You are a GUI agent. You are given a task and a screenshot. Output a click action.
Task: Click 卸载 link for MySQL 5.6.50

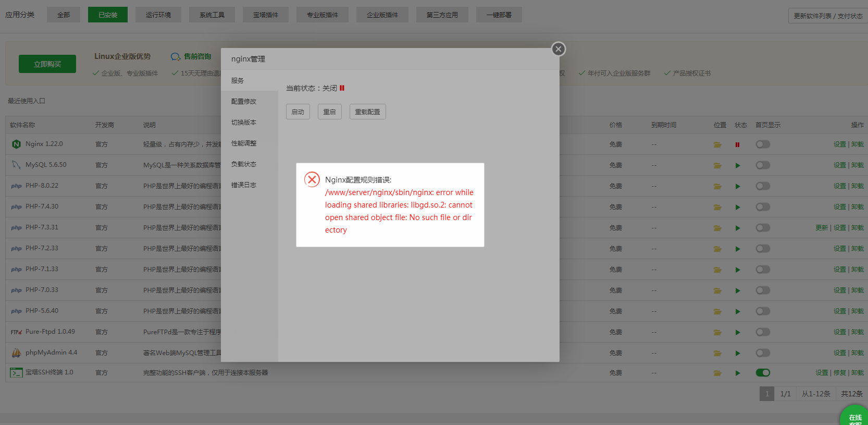(858, 165)
